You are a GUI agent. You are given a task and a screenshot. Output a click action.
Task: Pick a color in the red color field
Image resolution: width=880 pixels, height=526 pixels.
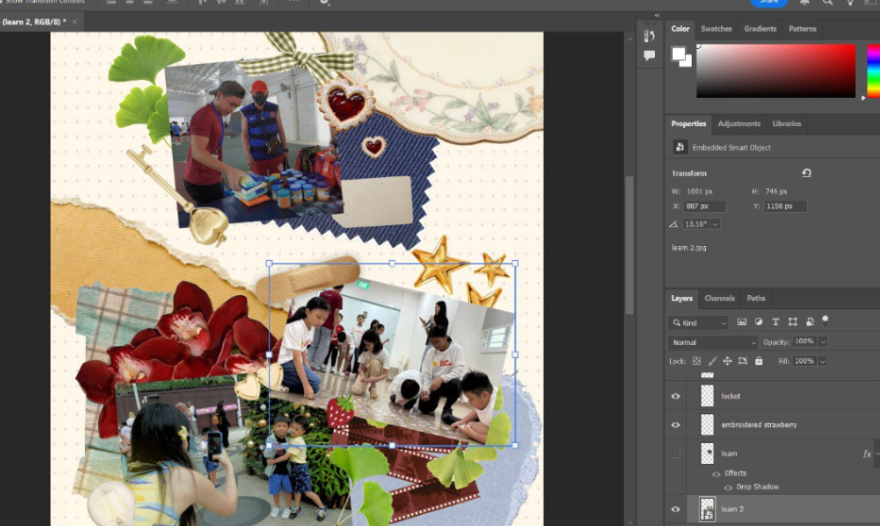[x=776, y=71]
